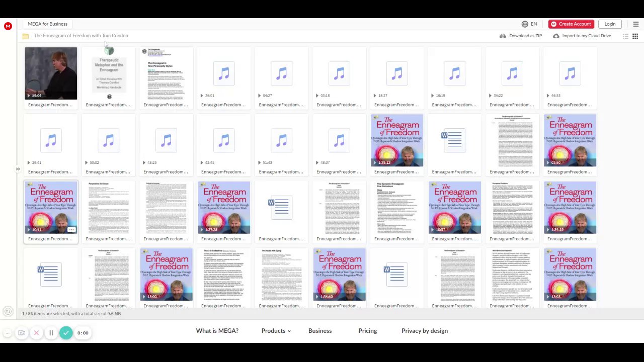
Task: Open the transfers icon at bottom left
Action: click(x=8, y=312)
